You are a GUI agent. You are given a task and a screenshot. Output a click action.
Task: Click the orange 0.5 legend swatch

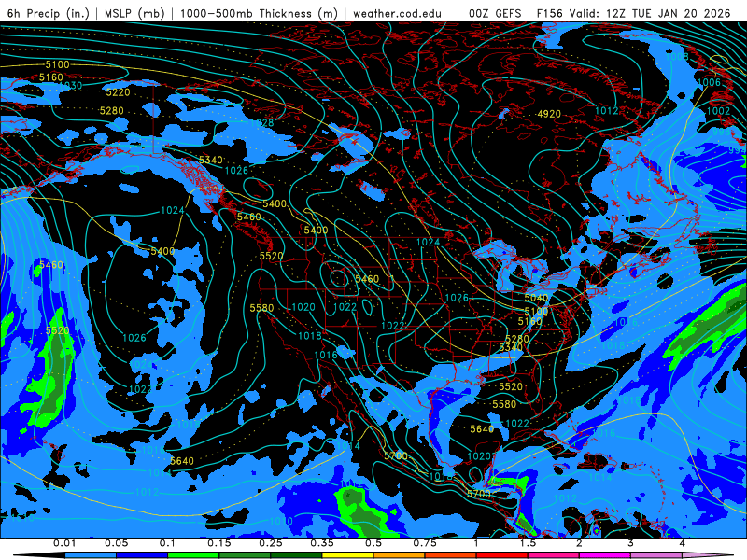[400, 555]
